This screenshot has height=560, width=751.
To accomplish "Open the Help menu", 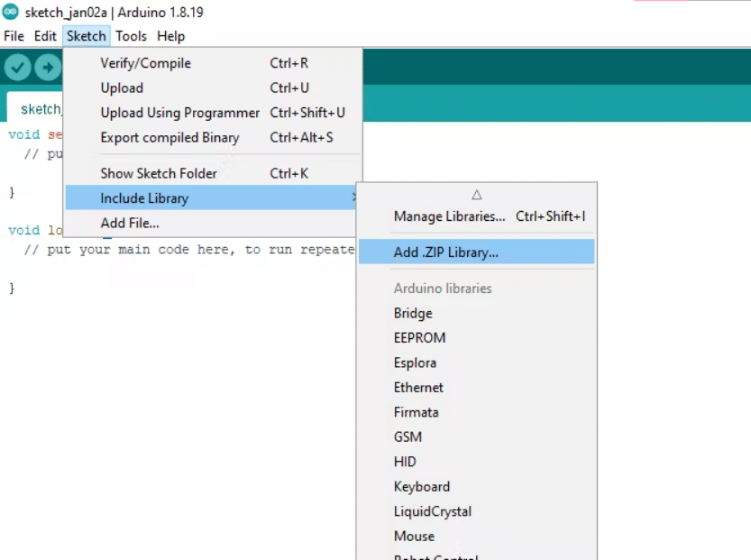I will 170,36.
